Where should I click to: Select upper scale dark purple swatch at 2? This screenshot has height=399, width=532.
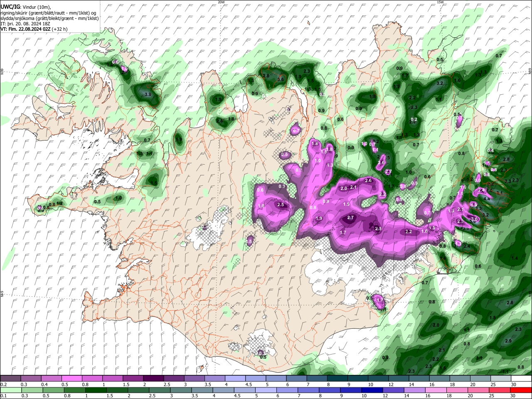pos(153,379)
